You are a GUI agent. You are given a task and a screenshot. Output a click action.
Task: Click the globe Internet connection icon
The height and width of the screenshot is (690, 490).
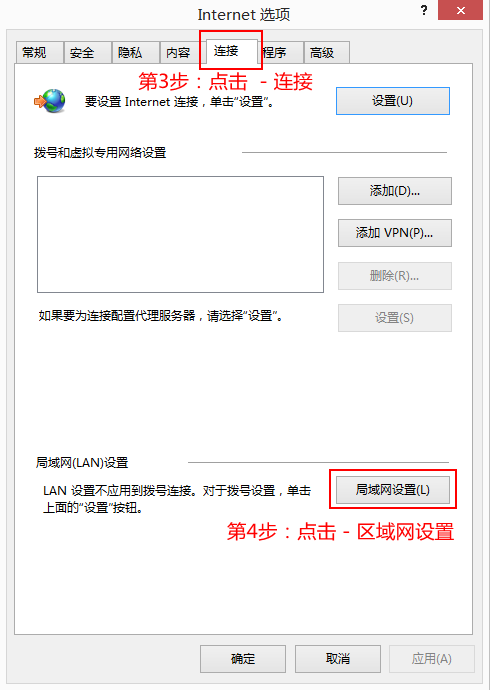coord(50,101)
